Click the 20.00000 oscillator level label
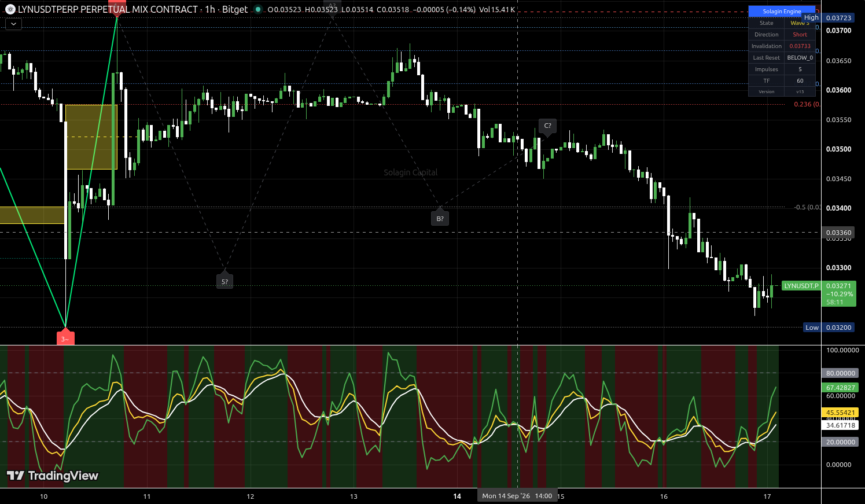The width and height of the screenshot is (865, 504). 840,442
